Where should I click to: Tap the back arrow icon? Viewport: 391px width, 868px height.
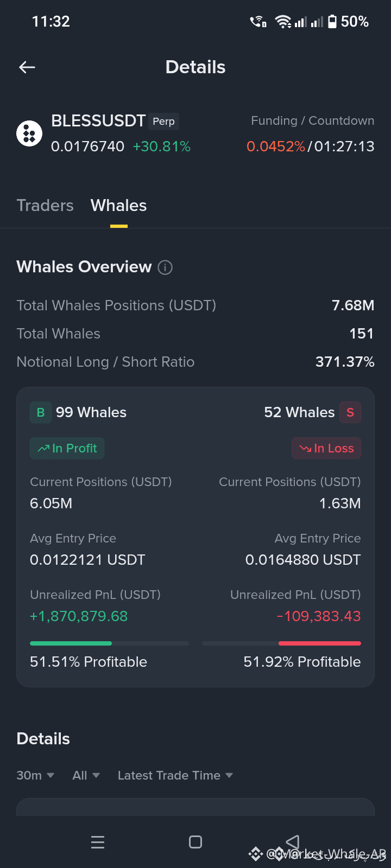(27, 67)
